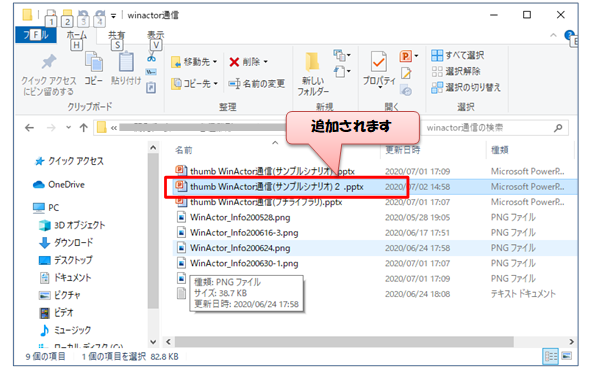Image resolution: width=601 pixels, height=379 pixels.
Task: Click the Back navigation arrow
Action: (x=30, y=128)
